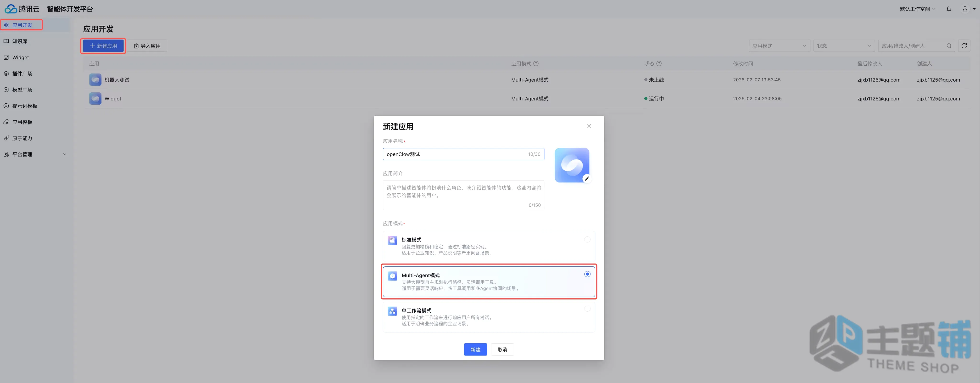Click the refresh list icon
The image size is (980, 383).
pos(964,46)
